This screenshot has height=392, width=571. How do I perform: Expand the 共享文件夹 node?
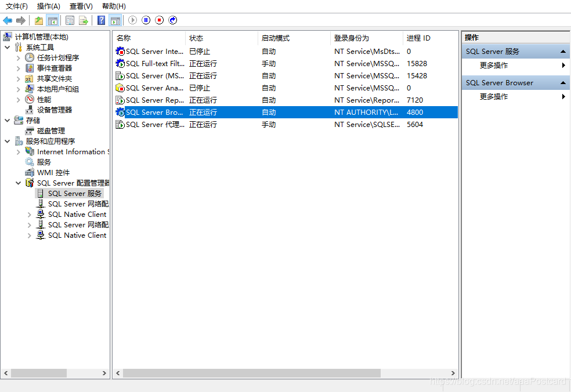tap(18, 79)
